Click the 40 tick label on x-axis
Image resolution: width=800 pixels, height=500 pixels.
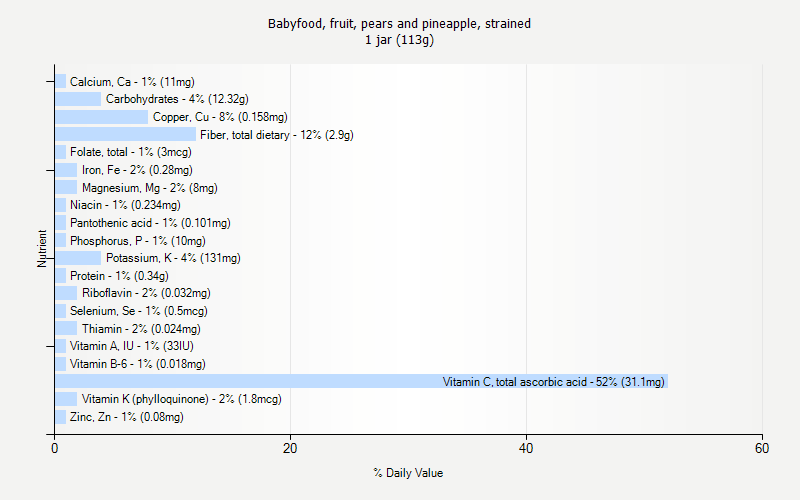click(x=526, y=450)
